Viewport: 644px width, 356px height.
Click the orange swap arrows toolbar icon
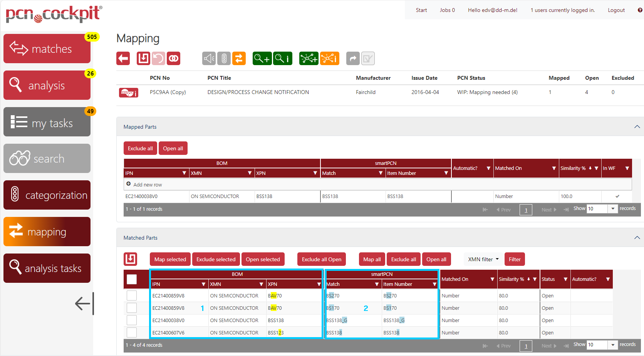pos(239,59)
